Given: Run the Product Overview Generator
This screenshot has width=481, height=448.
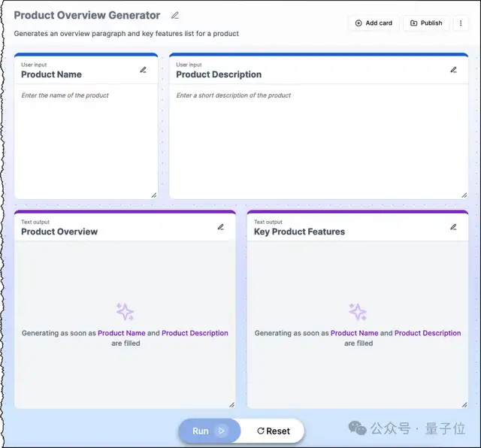Looking at the screenshot, I should point(209,431).
